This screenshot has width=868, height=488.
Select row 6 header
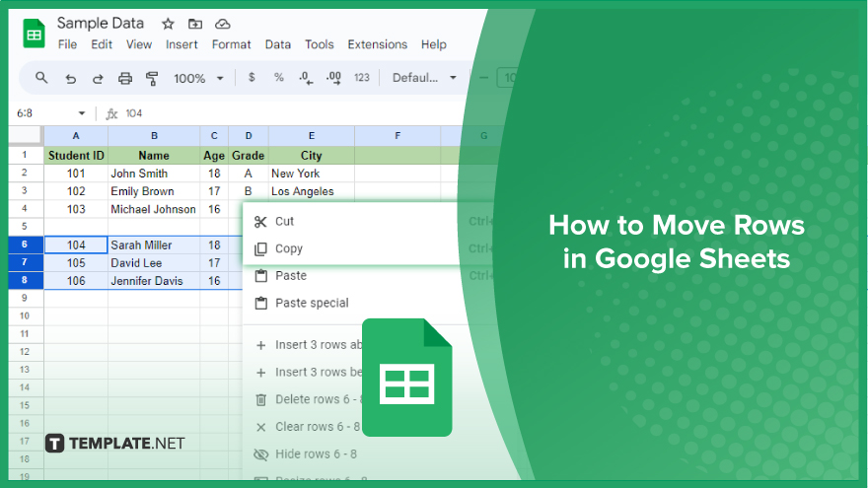pyautogui.click(x=26, y=244)
